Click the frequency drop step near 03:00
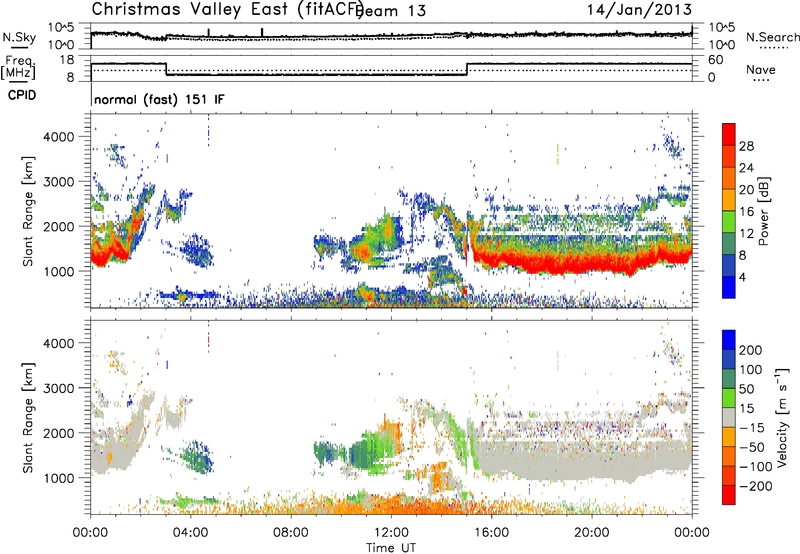800x554 pixels. [166, 69]
